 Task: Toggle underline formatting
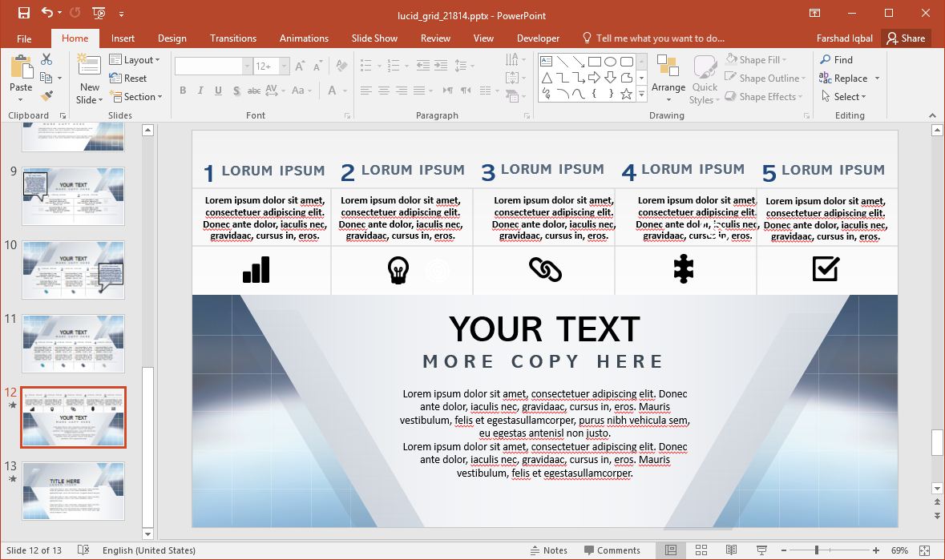click(x=217, y=91)
